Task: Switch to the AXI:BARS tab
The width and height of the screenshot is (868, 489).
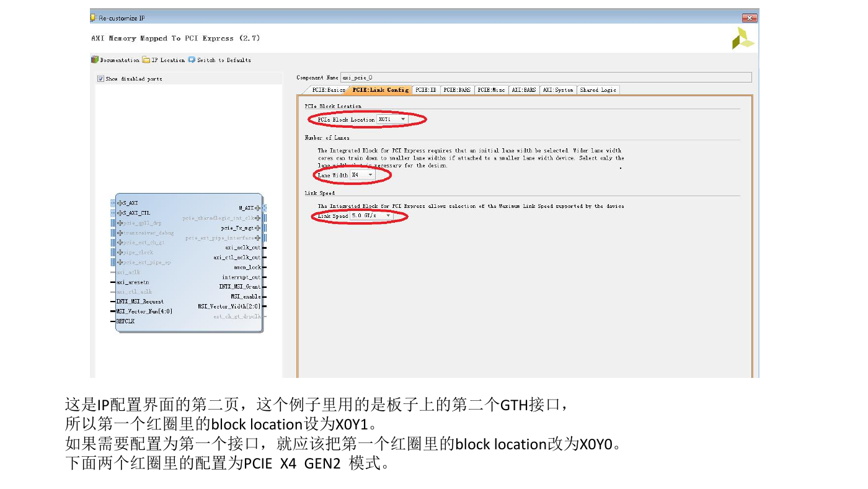Action: pos(524,90)
